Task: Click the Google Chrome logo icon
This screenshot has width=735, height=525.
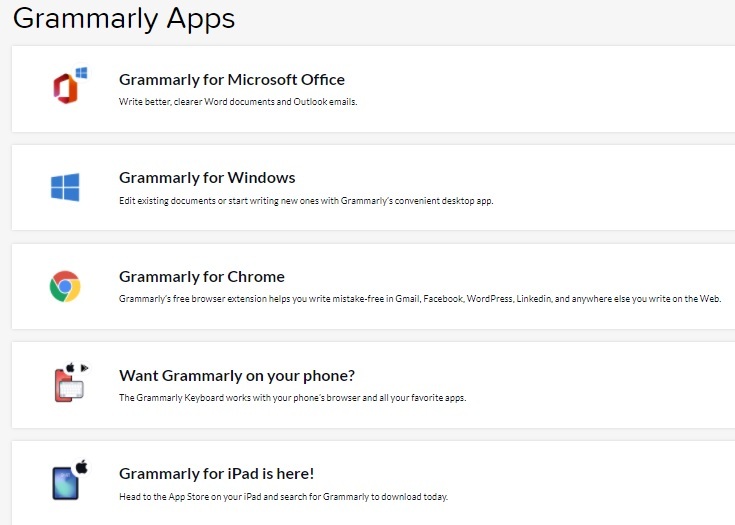Action: click(x=65, y=286)
